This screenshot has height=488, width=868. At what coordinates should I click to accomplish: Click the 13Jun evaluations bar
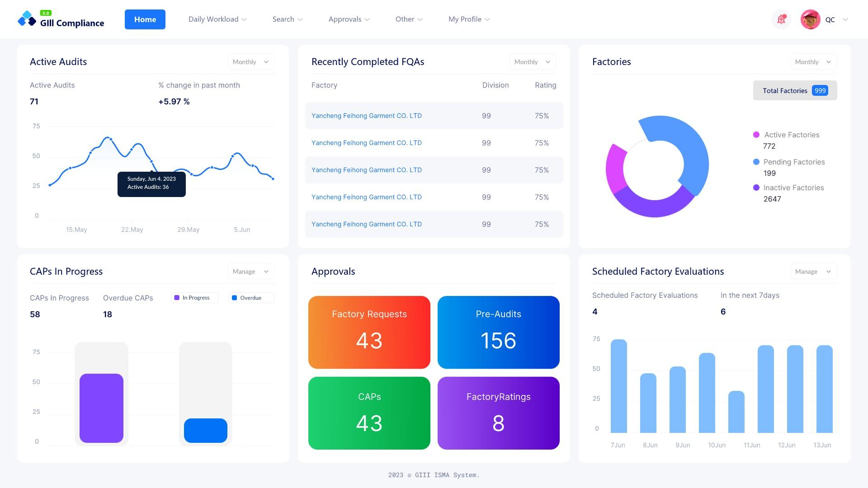point(825,389)
